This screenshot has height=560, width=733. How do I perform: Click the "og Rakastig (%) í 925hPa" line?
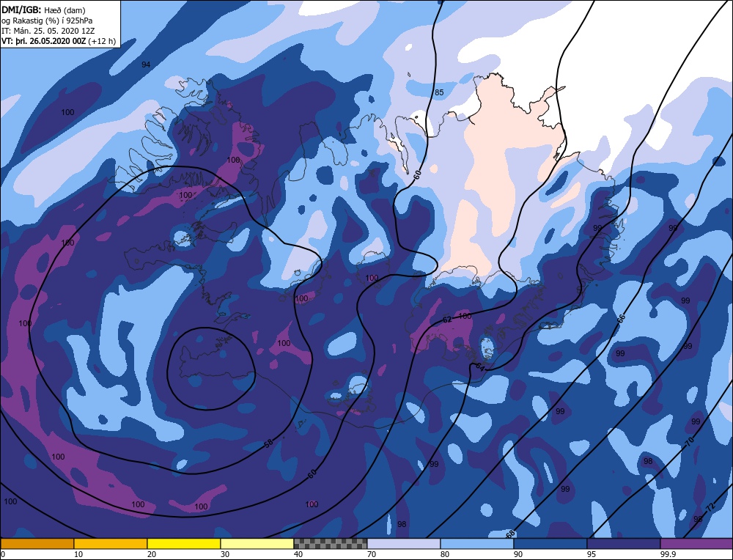(47, 20)
